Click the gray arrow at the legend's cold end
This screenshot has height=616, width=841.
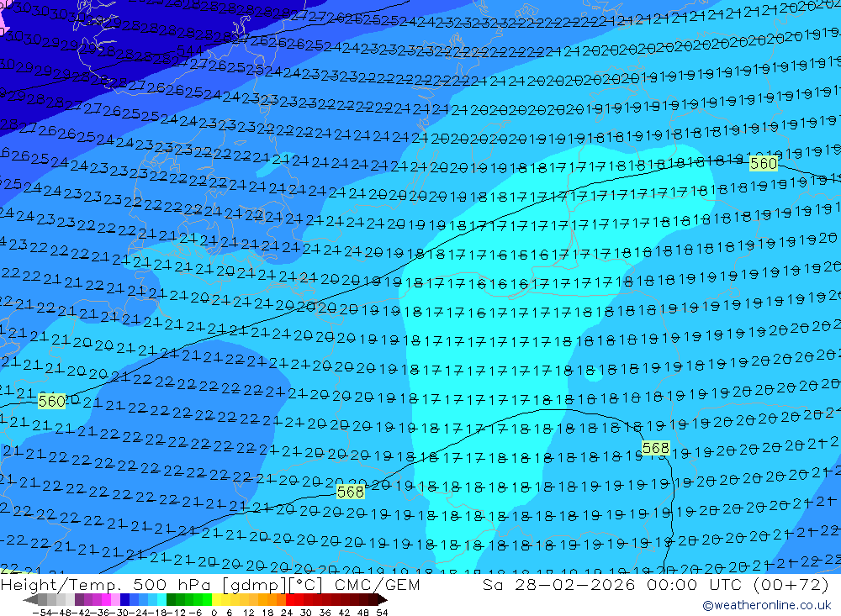(x=30, y=599)
